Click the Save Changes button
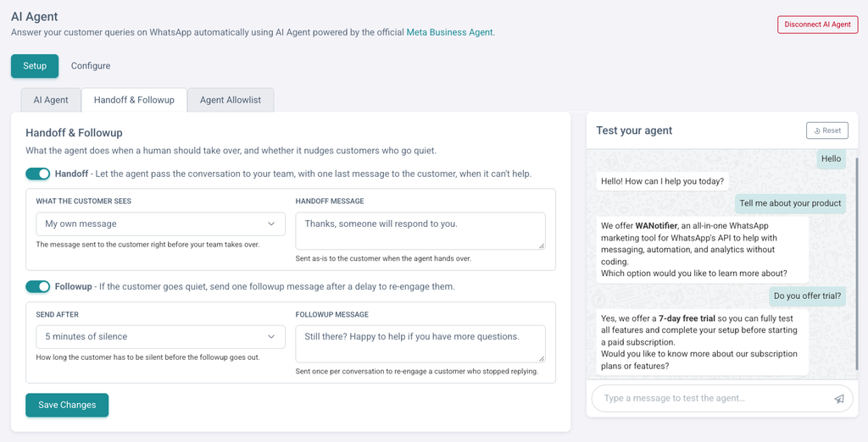868x442 pixels. (x=67, y=405)
